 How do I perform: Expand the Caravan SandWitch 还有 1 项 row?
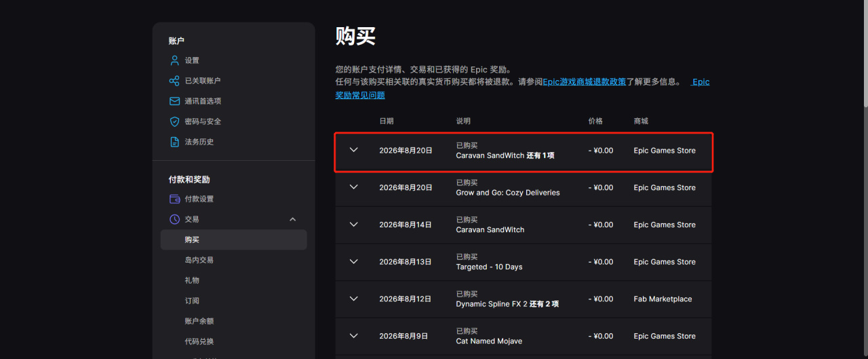tap(353, 150)
